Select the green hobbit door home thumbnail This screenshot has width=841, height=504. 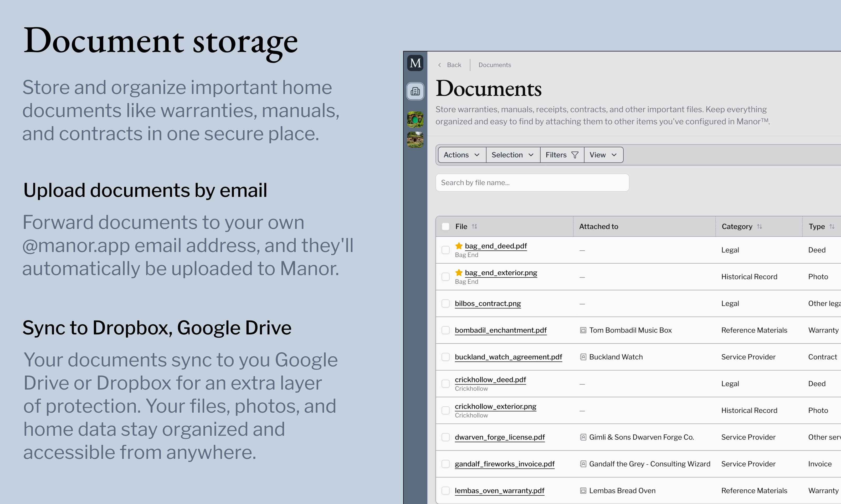pyautogui.click(x=415, y=119)
